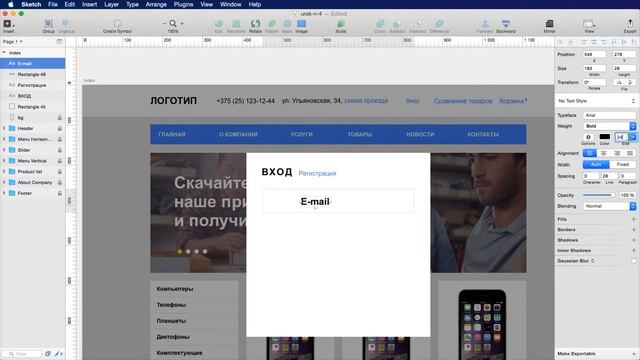Click flip vertical icon in Transform row
Screen dimensions: 640x360
(x=630, y=82)
